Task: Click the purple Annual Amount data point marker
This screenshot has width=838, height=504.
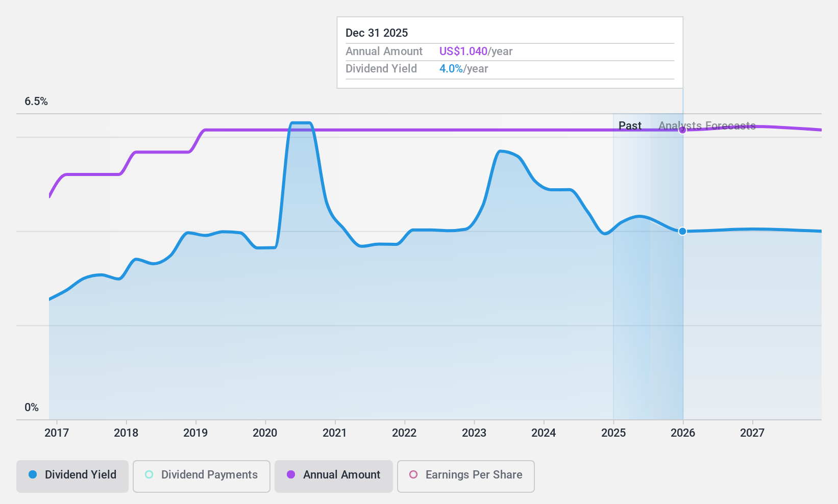Action: [x=682, y=130]
